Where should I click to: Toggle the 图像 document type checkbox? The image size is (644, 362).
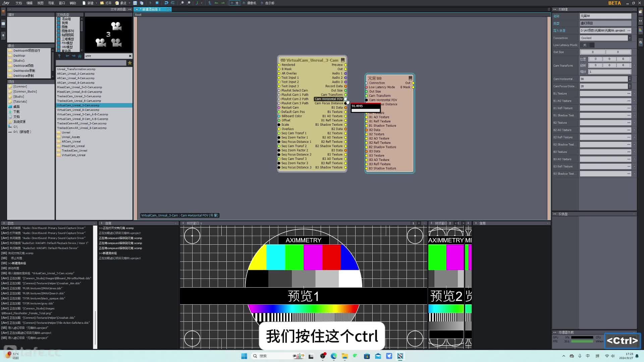click(x=59, y=27)
